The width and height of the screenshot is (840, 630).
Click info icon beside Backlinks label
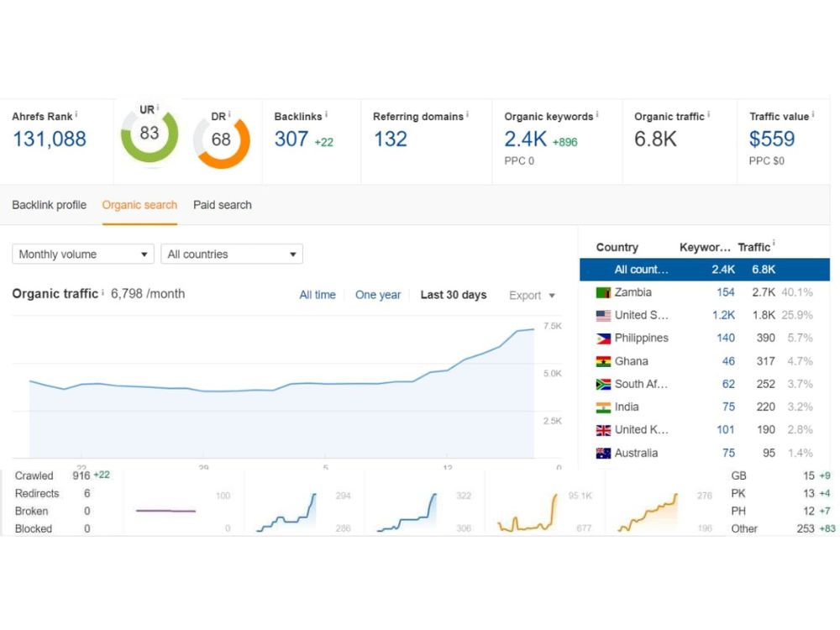(326, 114)
